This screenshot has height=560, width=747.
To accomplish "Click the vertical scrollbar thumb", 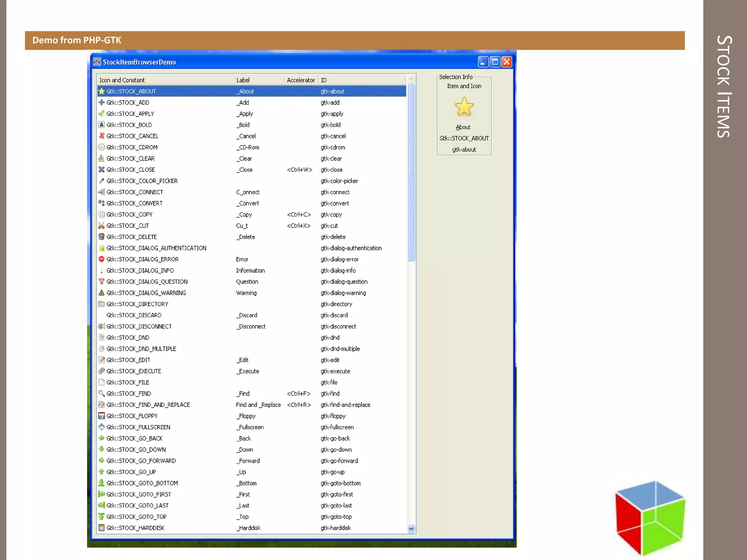I will (411, 172).
